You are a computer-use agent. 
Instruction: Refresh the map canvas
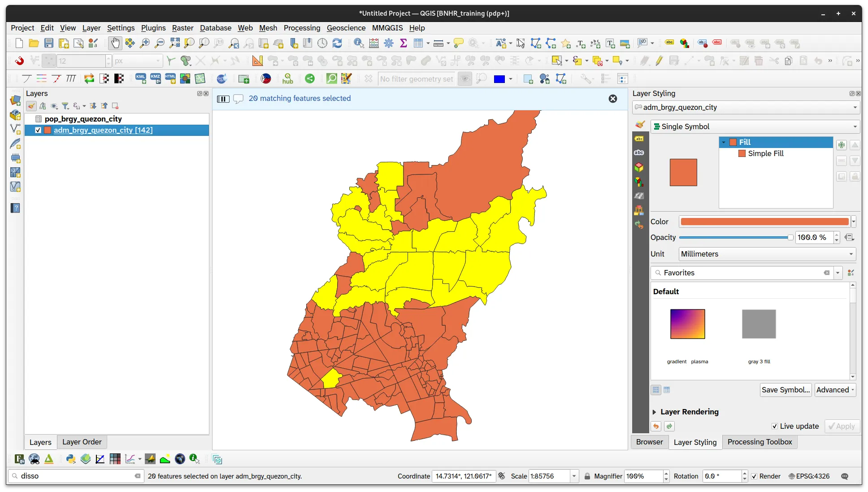pyautogui.click(x=338, y=43)
